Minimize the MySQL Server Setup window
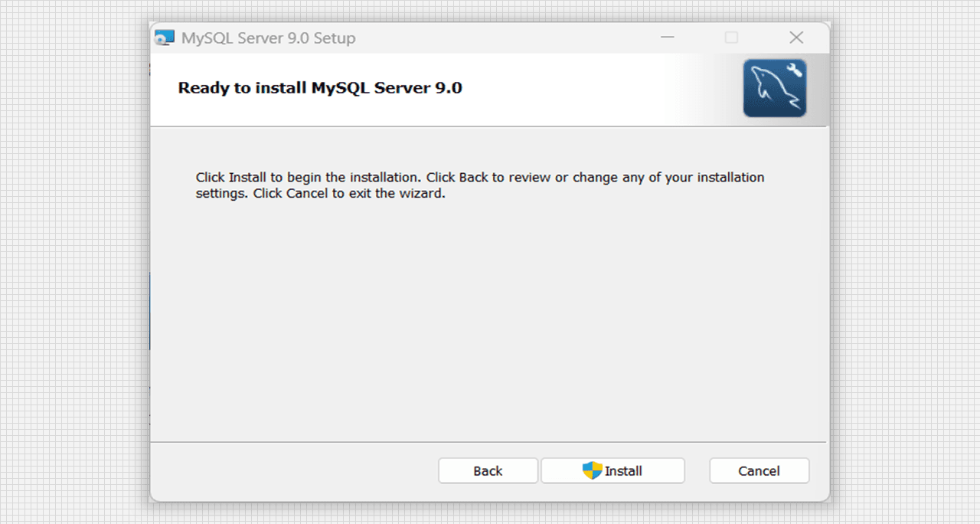Image resolution: width=980 pixels, height=524 pixels. coord(668,38)
